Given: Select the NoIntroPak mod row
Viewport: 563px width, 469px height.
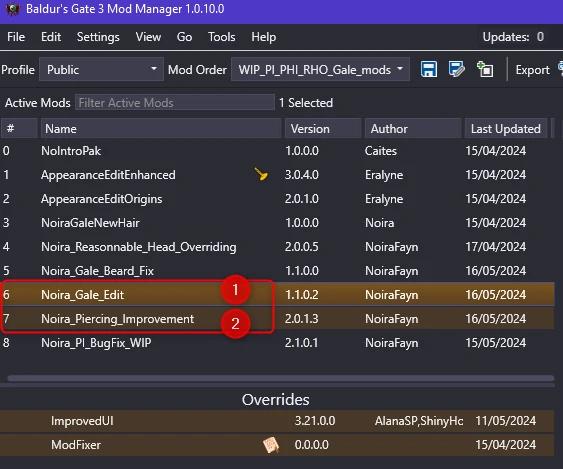Looking at the screenshot, I should click(x=277, y=151).
